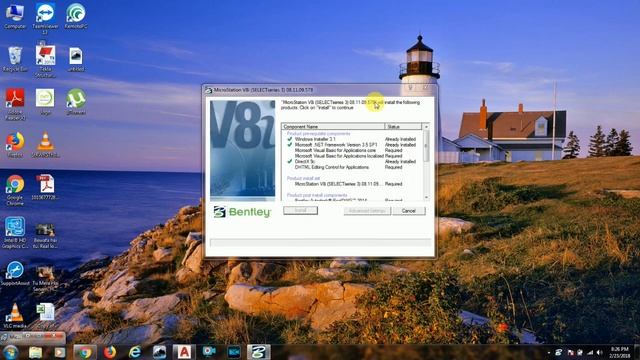The width and height of the screenshot is (640, 360).
Task: Select the Bewafa hai tu video file
Action: [x=45, y=236]
